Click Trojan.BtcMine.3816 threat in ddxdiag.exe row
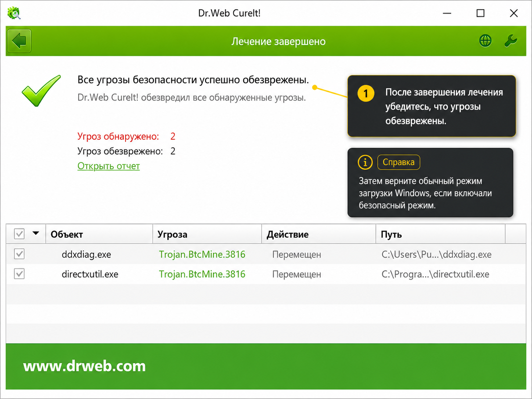532x399 pixels. click(x=202, y=254)
